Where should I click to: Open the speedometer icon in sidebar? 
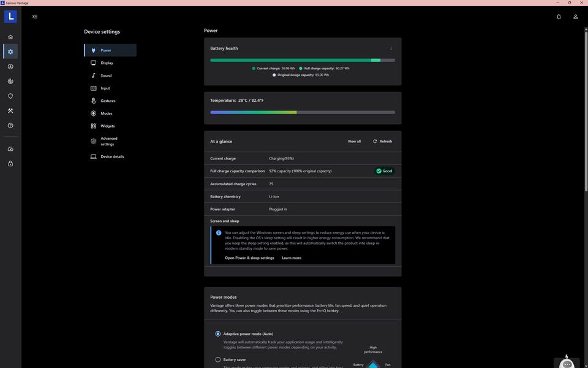pyautogui.click(x=10, y=148)
